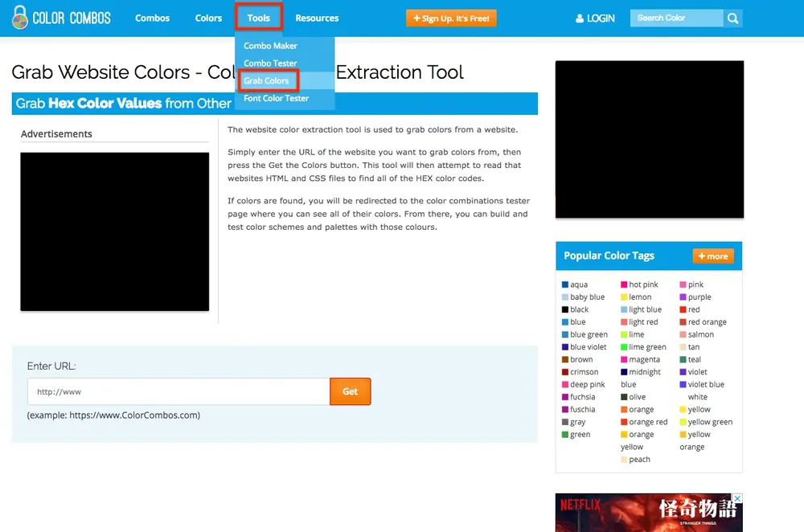Open the violet blue tag
Screen dimensions: 804x532
[706, 384]
